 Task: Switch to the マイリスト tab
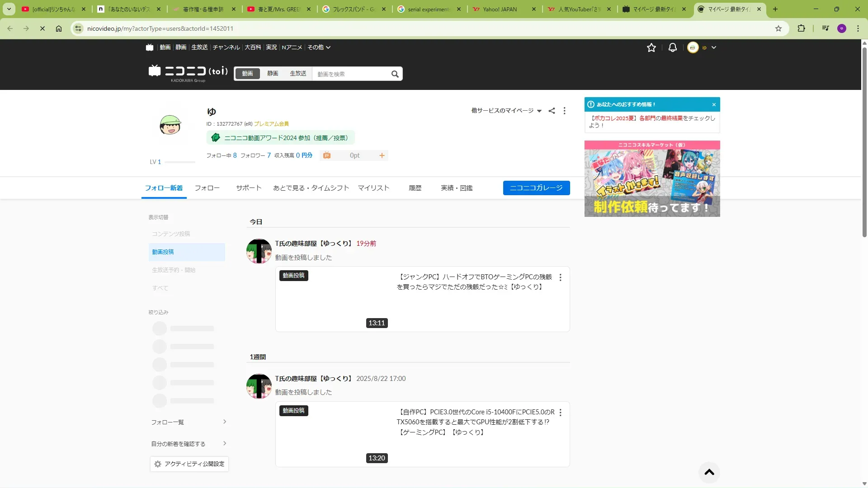point(373,188)
